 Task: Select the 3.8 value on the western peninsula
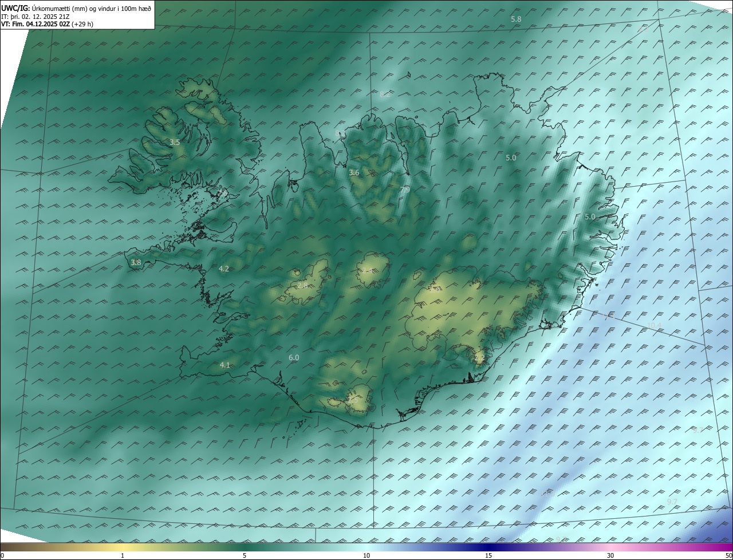(136, 262)
